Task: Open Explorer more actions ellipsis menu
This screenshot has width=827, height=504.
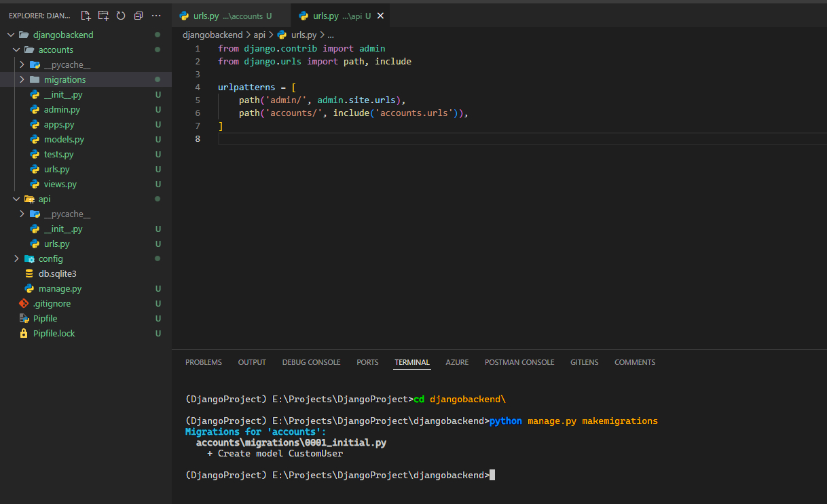Action: [x=157, y=16]
